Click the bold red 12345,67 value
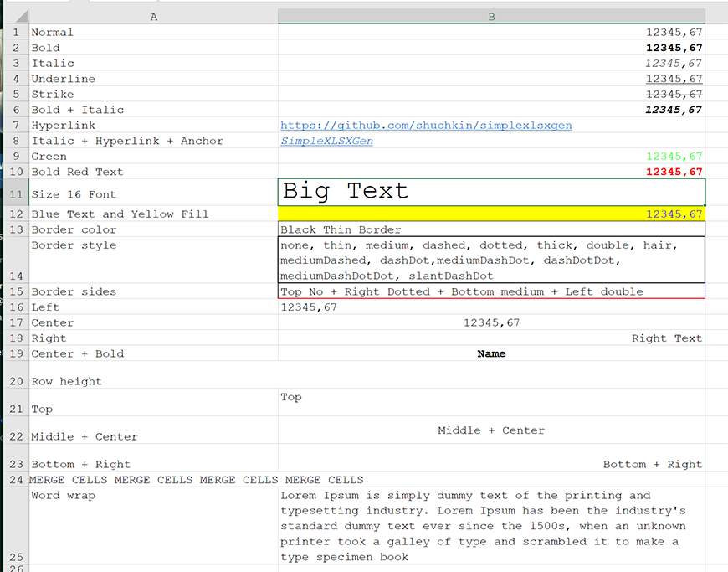Viewport: 728px width, 572px height. click(674, 173)
